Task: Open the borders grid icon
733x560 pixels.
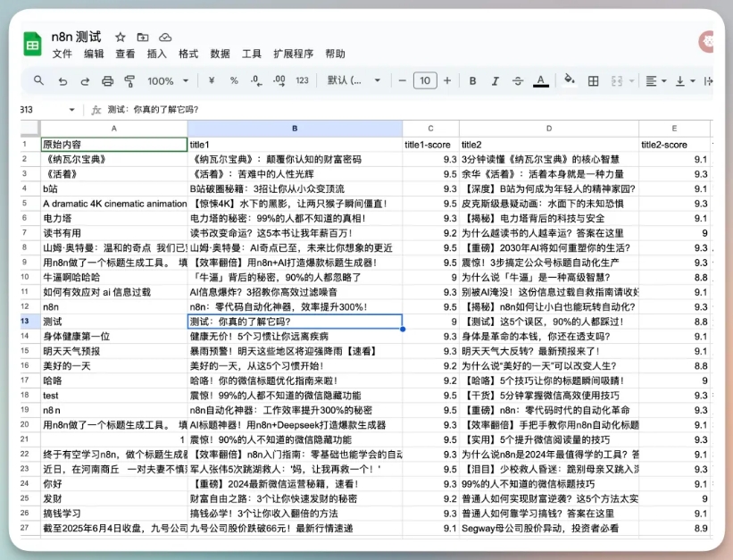Action: [593, 81]
